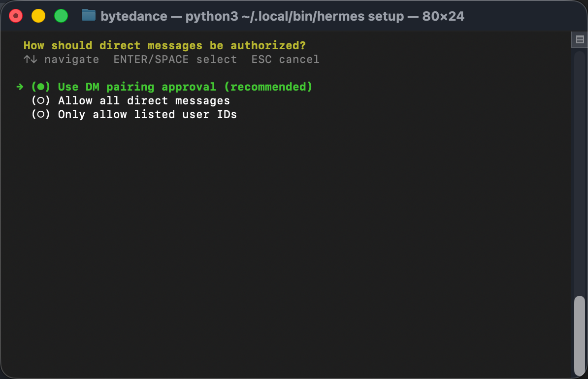Click the 'ENTER/SPACE select' hint
This screenshot has height=379, width=588.
pos(175,60)
